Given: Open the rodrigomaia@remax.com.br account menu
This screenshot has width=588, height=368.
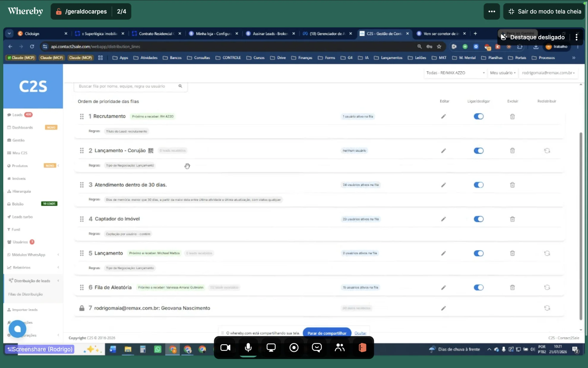Looking at the screenshot, I should click(549, 73).
